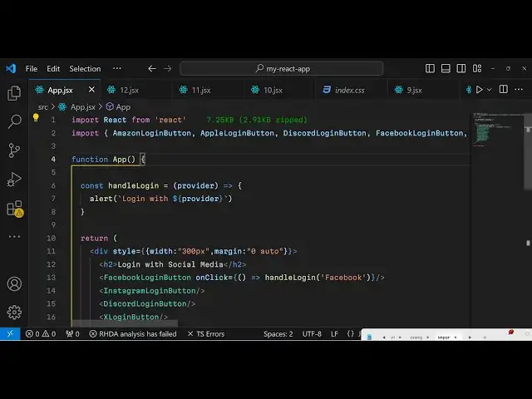Click the code minimap preview
This screenshot has height=399, width=532.
point(497,130)
